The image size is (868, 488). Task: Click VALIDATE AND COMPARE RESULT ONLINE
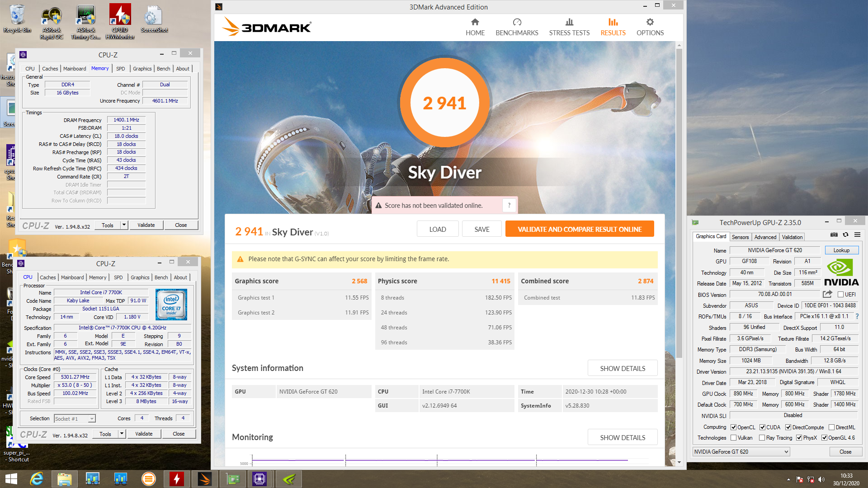580,229
